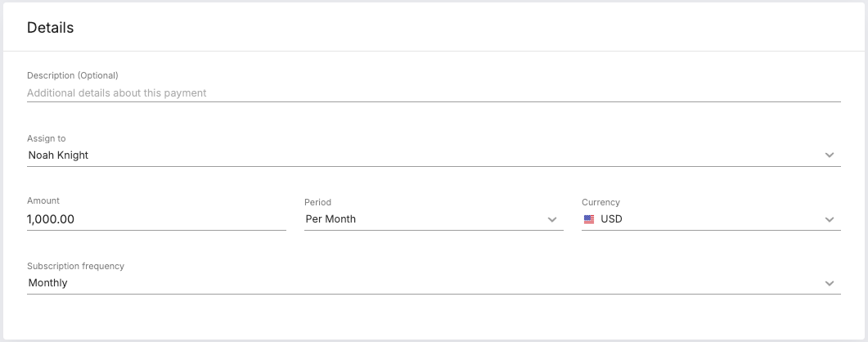
Task: Click the chevron arrow on Assign to field
Action: click(830, 155)
